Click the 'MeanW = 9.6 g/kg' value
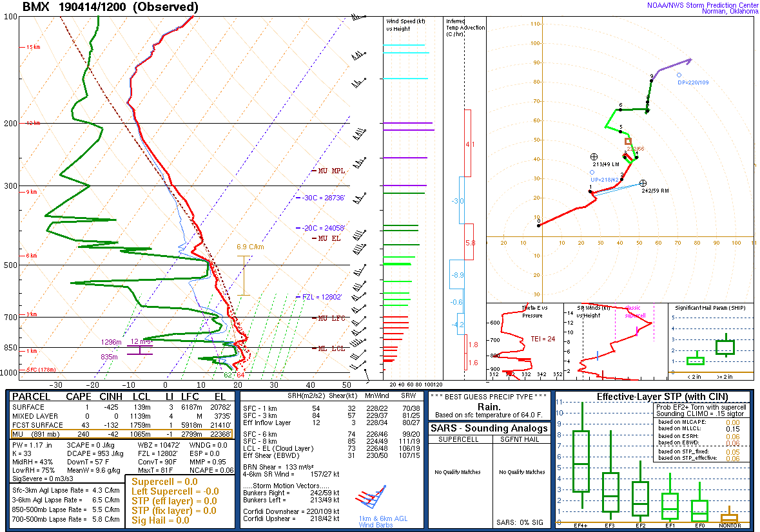The image size is (760, 532). point(93,470)
